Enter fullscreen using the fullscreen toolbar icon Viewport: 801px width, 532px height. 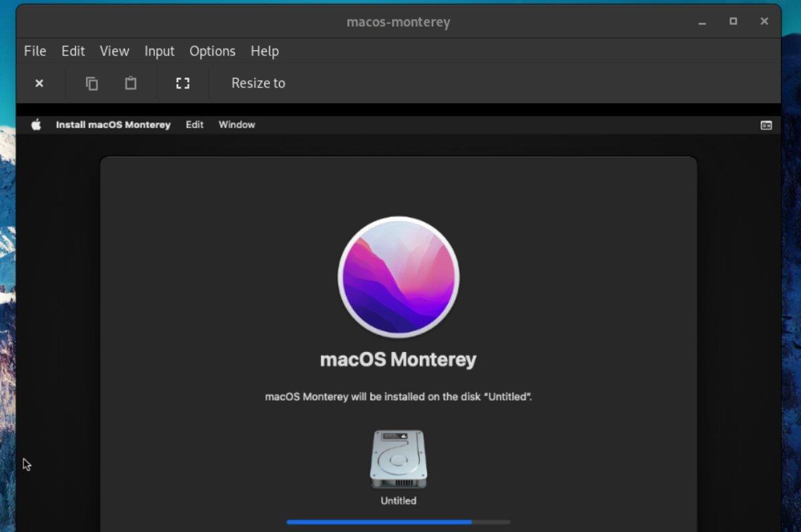tap(182, 83)
